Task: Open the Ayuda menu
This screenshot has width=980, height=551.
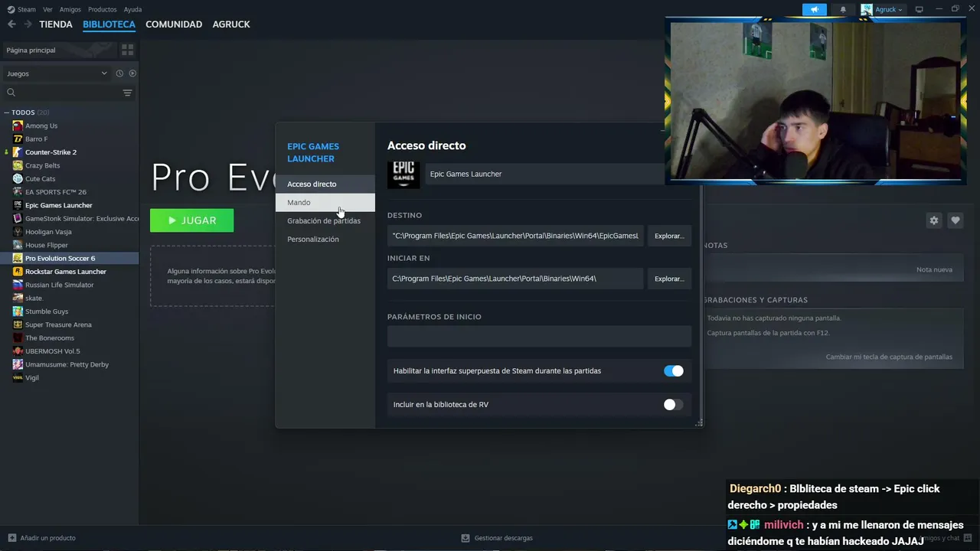Action: tap(132, 9)
